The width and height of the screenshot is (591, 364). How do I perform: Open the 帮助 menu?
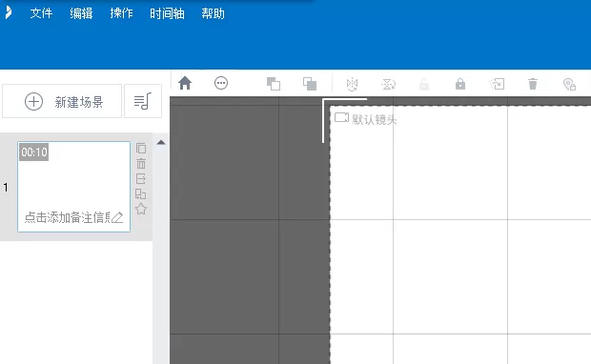[213, 13]
